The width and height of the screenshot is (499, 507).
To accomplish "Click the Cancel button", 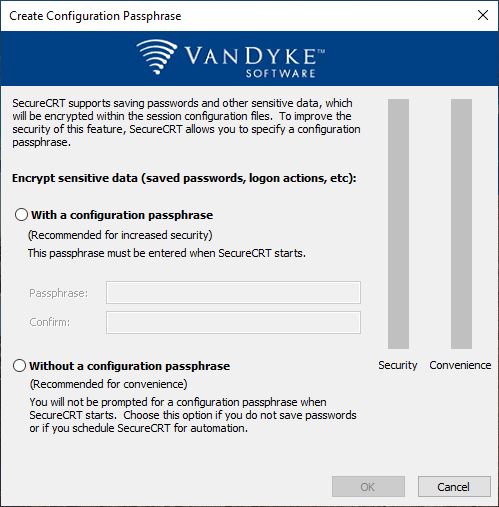I will click(x=454, y=487).
